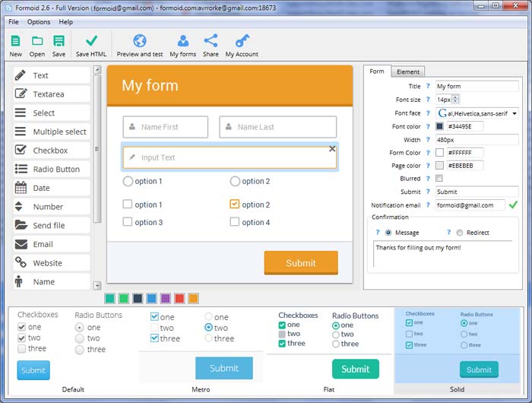Click the Title input field
The width and height of the screenshot is (532, 403).
pyautogui.click(x=477, y=86)
